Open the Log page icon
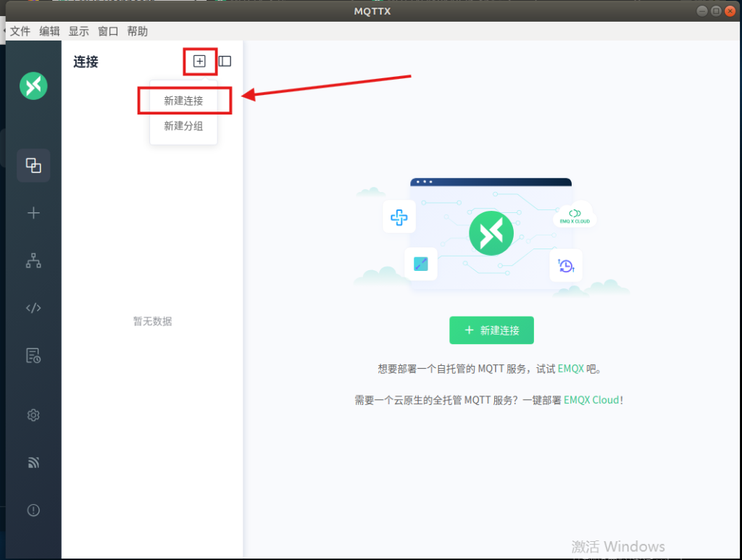The image size is (742, 560). [x=33, y=355]
